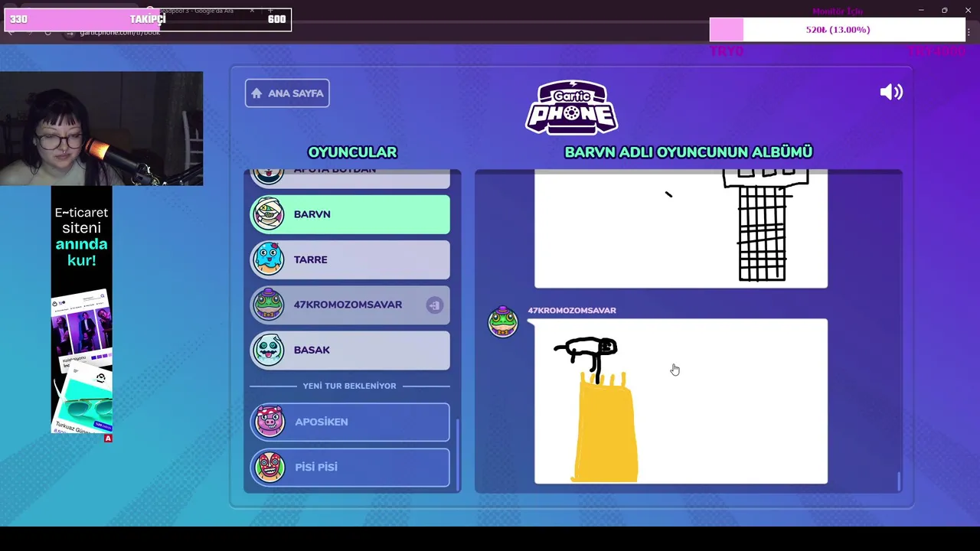Click the player list scrollbar
This screenshot has height=551, width=980.
[x=458, y=455]
